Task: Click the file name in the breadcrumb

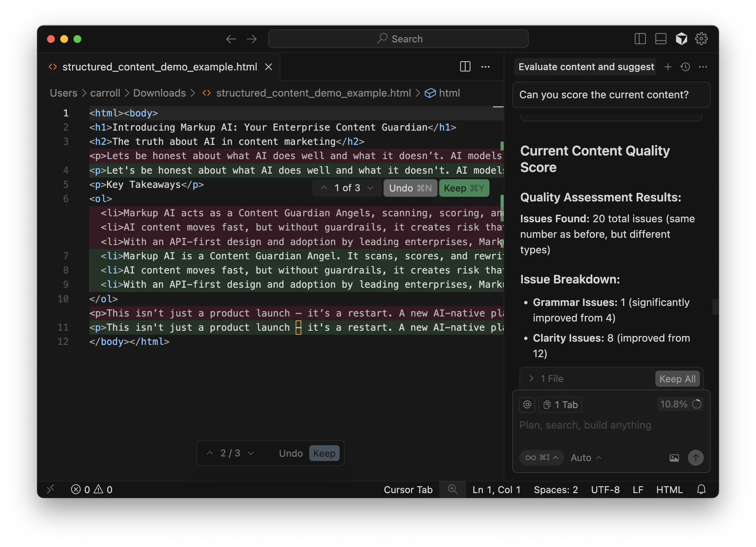Action: click(x=313, y=93)
